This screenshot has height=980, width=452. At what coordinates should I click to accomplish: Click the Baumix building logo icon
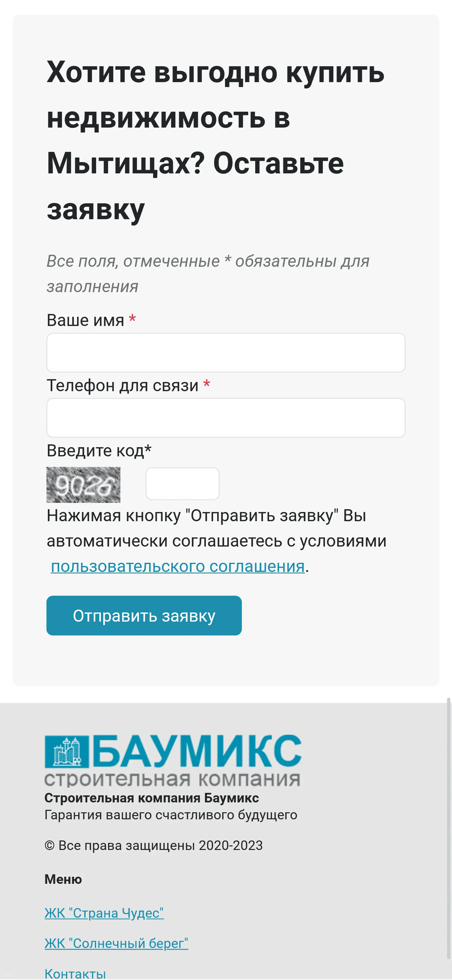[x=67, y=751]
